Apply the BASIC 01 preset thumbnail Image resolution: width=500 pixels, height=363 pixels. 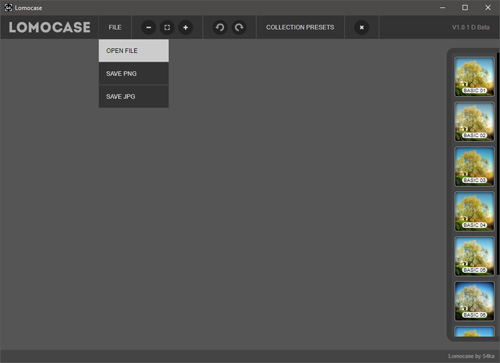pyautogui.click(x=474, y=77)
